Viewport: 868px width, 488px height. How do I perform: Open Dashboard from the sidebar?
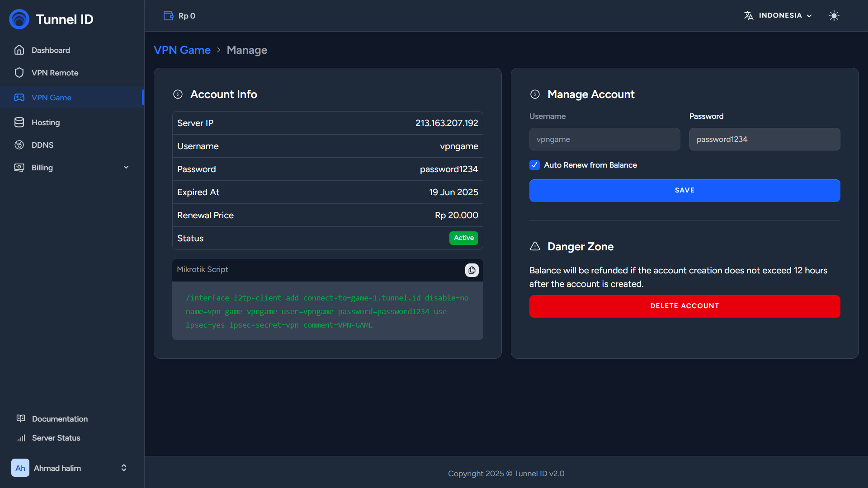(x=51, y=50)
